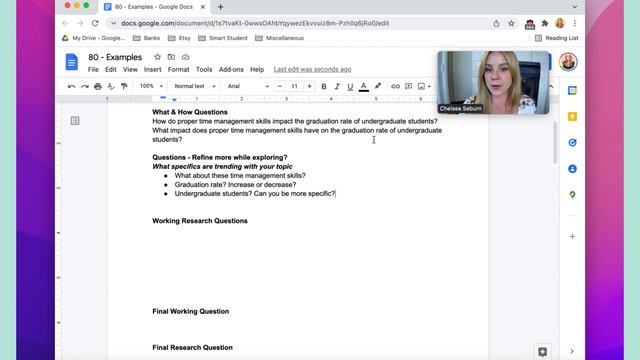Get add-ons with side panel plus
Image resolution: width=640 pixels, height=360 pixels.
point(572,236)
